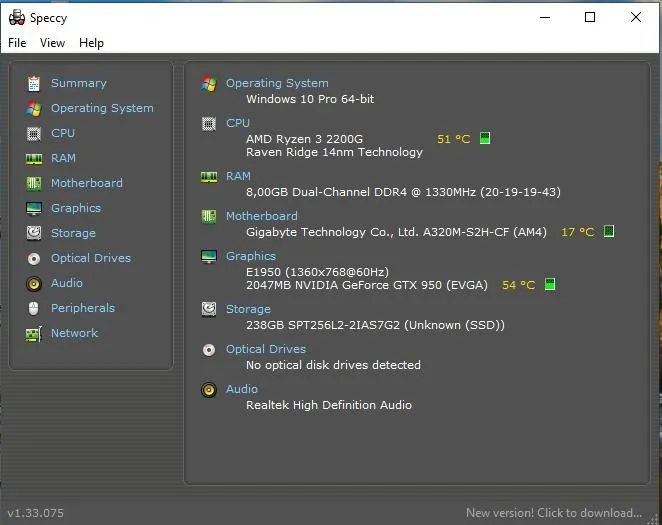The width and height of the screenshot is (662, 525).
Task: Click 'AMD Ryzen 3 2200G' text
Action: pos(304,139)
